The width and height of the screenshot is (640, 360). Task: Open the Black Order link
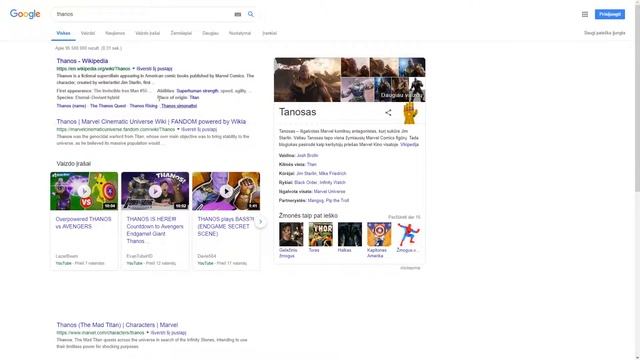pyautogui.click(x=306, y=182)
